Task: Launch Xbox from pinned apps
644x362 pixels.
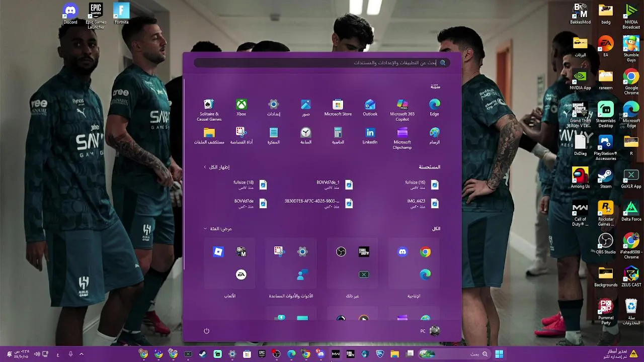Action: tap(242, 108)
